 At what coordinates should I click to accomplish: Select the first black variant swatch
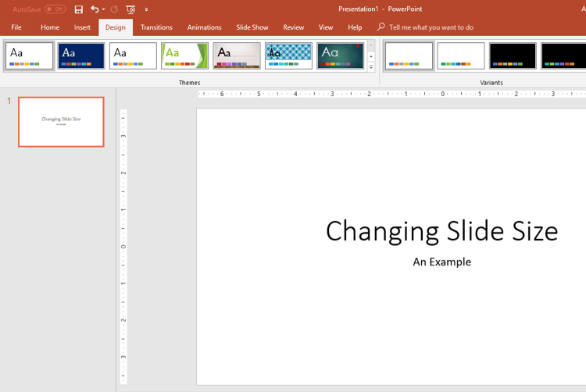(513, 55)
